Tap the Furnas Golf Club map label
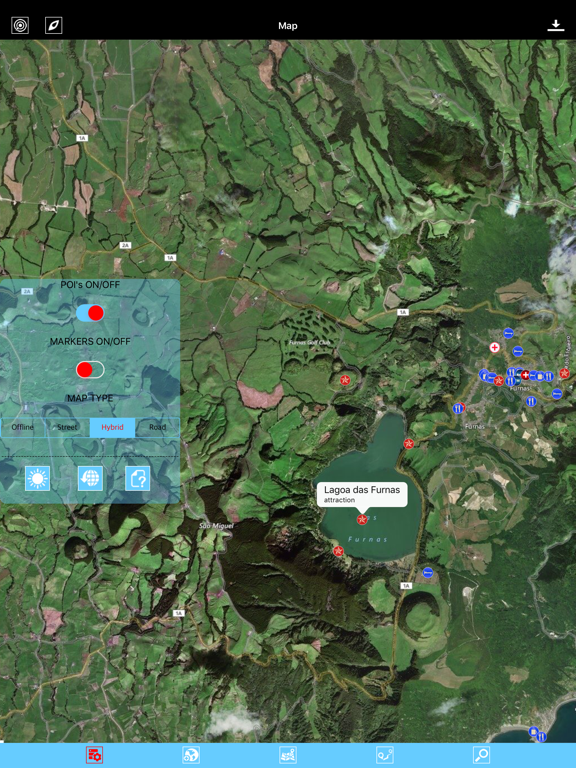This screenshot has height=768, width=576. (x=309, y=343)
